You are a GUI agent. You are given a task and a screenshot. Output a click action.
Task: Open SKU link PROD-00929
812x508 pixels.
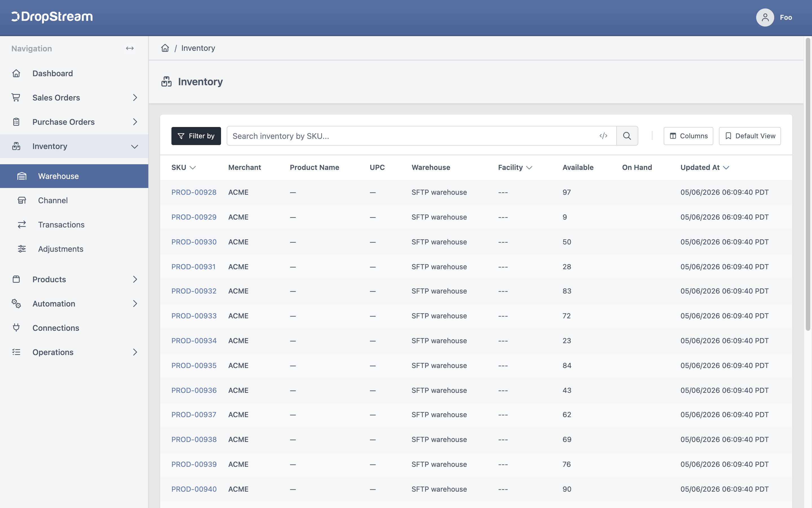[x=194, y=217]
